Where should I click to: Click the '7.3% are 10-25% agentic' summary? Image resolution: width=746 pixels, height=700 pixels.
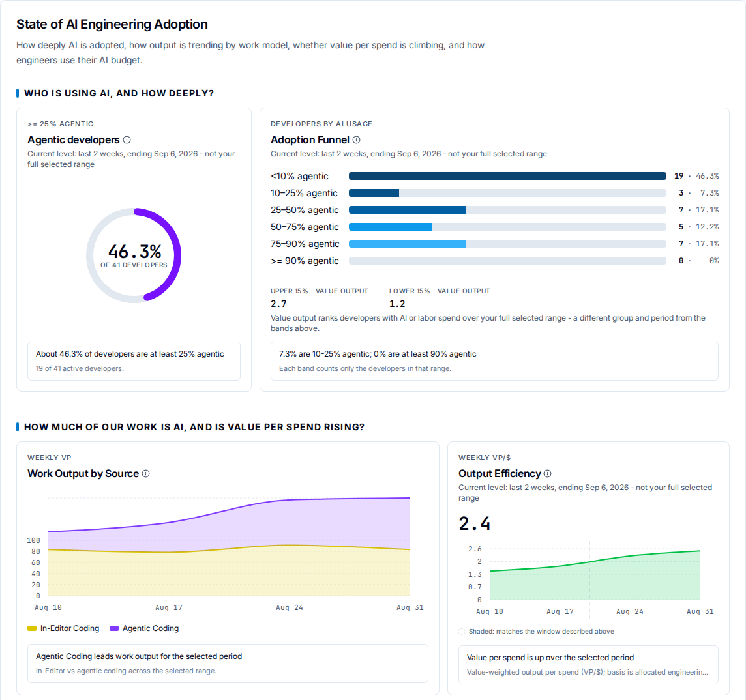click(494, 361)
